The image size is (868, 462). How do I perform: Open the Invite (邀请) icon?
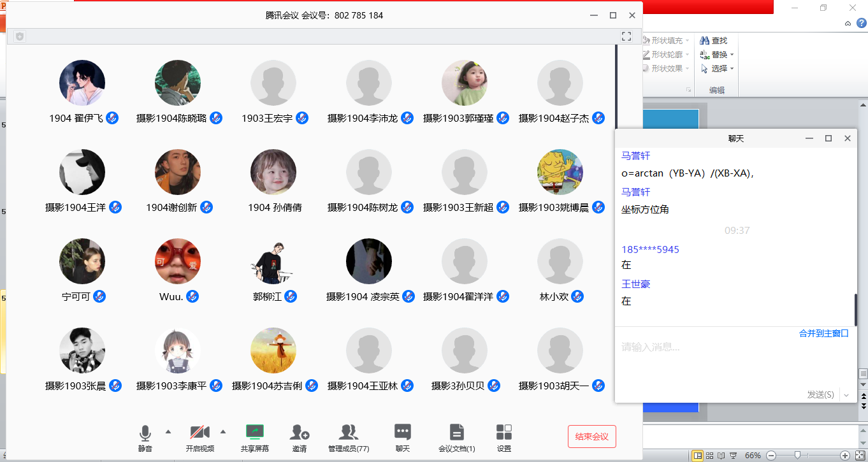coord(299,433)
